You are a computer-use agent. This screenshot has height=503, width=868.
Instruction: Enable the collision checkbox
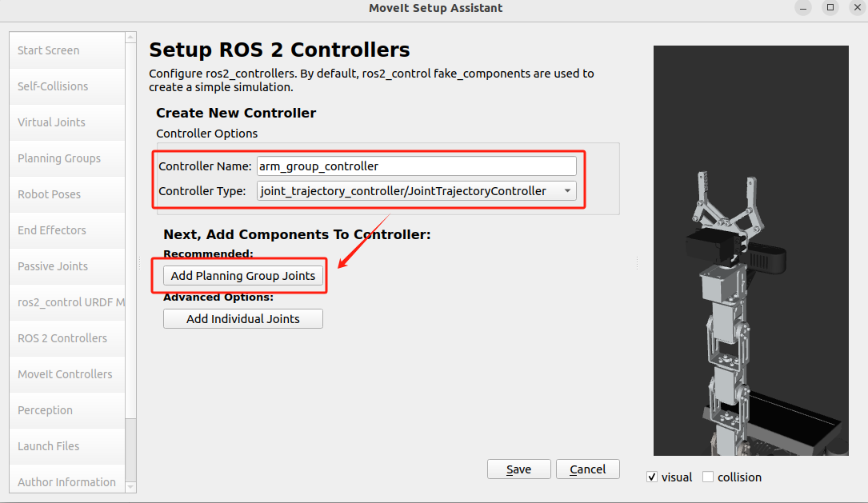[x=708, y=477]
